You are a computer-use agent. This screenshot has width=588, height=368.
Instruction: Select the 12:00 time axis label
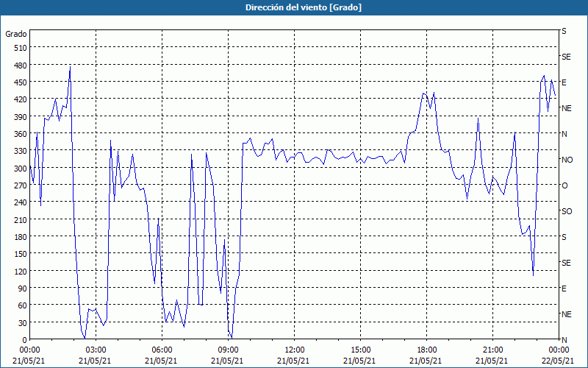tap(295, 350)
